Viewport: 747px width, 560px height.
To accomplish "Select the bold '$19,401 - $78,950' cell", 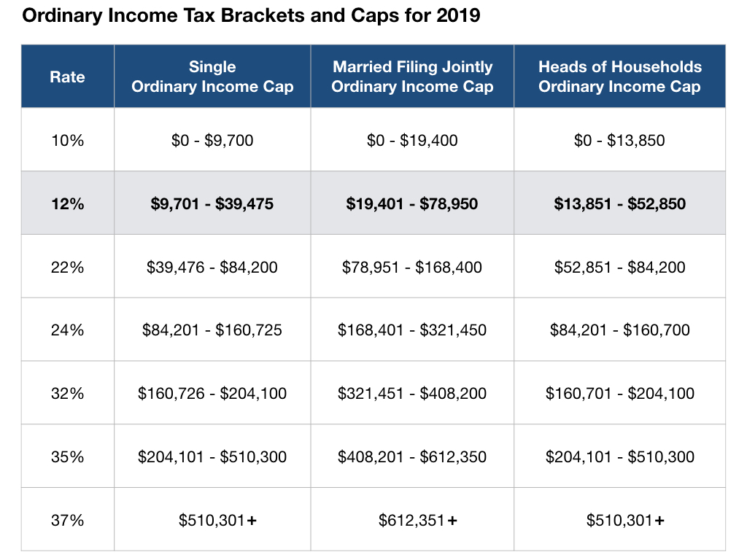I will 412,203.
